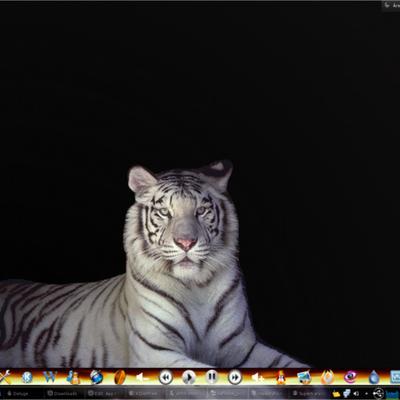Click the pause button in dock
Screen dimensions: 400x400
(x=212, y=377)
